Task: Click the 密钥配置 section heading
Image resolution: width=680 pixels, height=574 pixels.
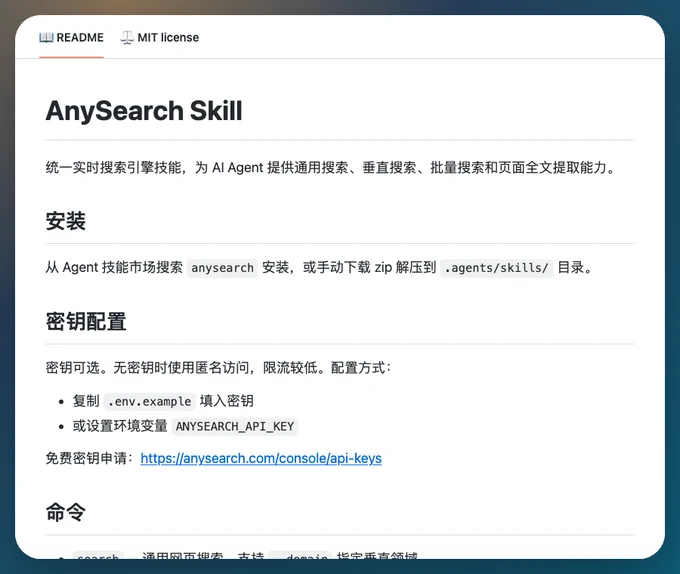Action: (86, 321)
